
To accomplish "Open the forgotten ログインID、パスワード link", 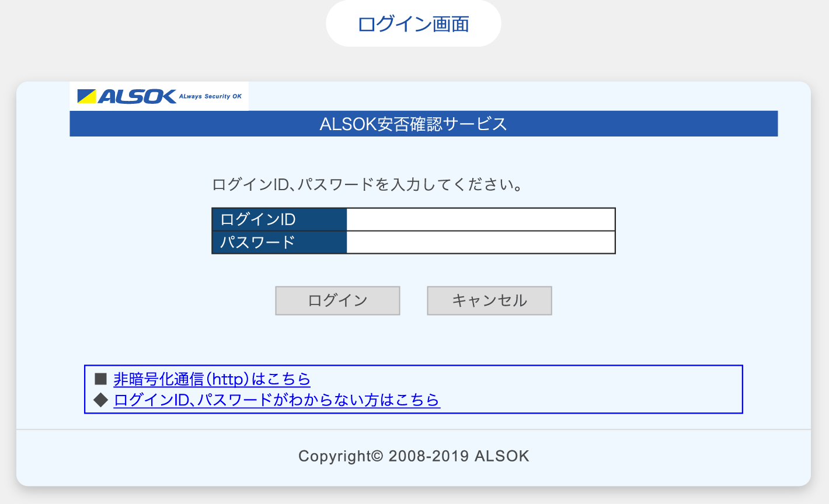I will [277, 400].
